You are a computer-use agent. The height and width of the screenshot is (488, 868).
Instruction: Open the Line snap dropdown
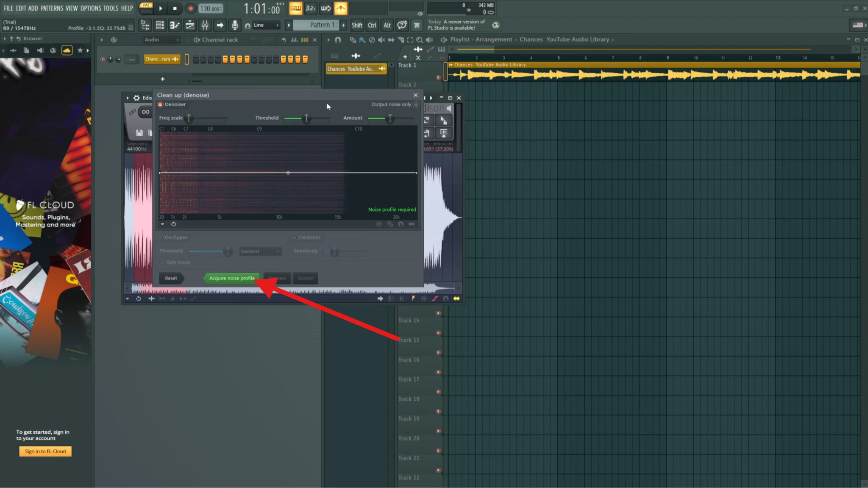(262, 25)
